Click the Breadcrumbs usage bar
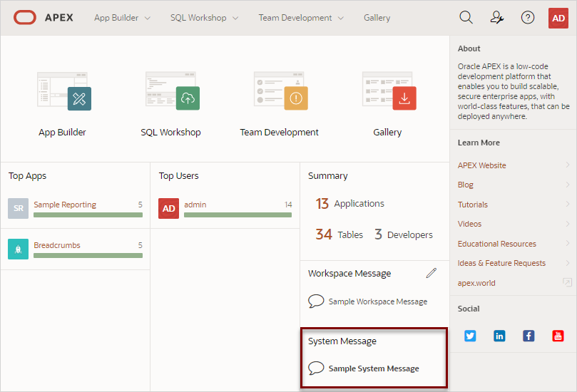 point(88,255)
